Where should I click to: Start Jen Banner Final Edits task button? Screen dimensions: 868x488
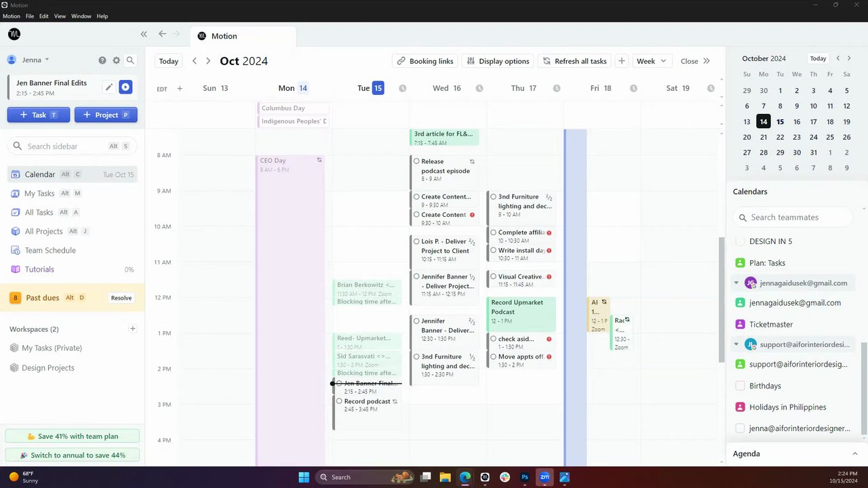(125, 87)
